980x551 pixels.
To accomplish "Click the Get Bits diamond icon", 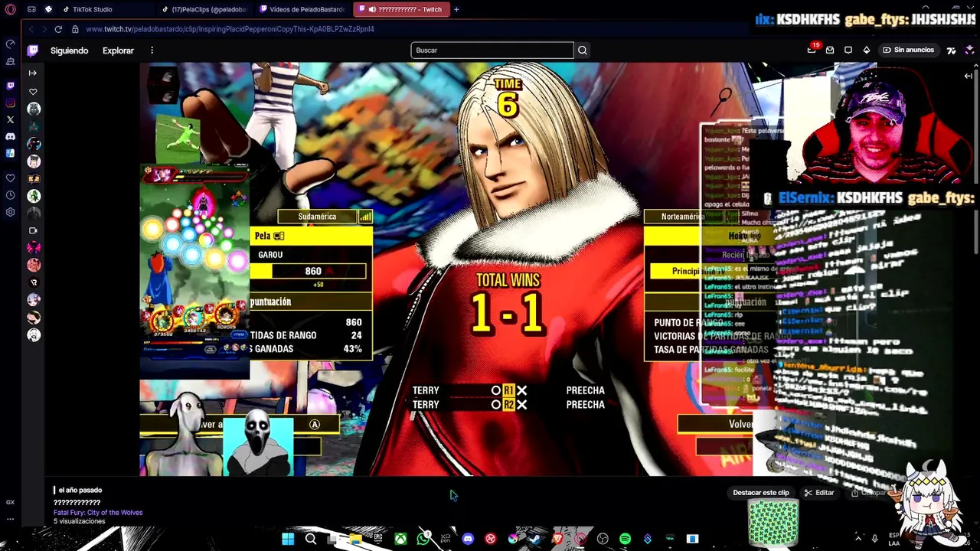I will point(867,50).
